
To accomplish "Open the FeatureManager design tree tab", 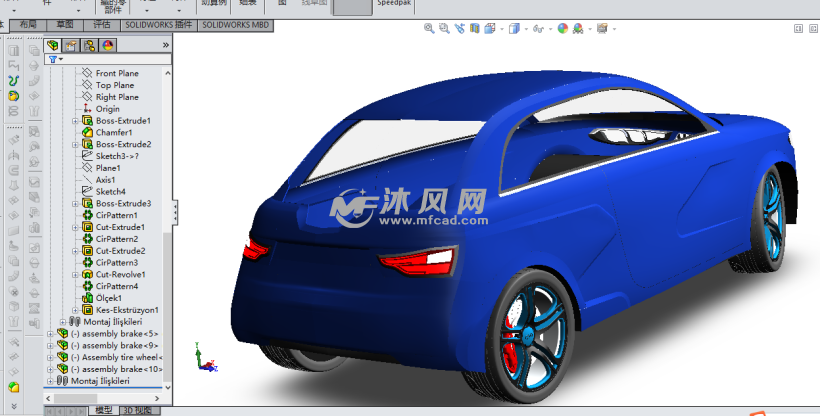I will coord(53,45).
